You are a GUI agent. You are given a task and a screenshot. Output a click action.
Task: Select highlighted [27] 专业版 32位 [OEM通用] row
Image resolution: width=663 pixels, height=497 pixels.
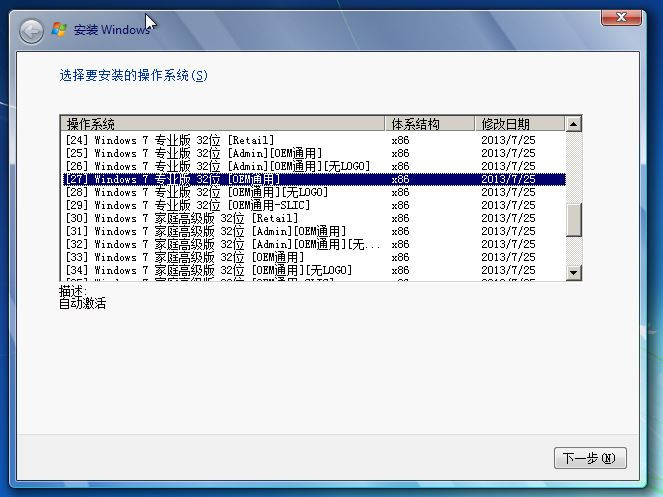coord(314,179)
